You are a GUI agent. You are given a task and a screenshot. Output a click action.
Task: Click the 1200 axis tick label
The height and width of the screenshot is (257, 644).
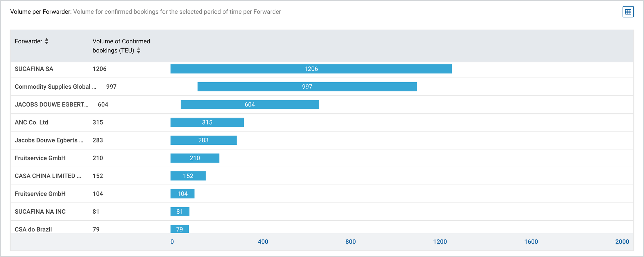point(440,242)
